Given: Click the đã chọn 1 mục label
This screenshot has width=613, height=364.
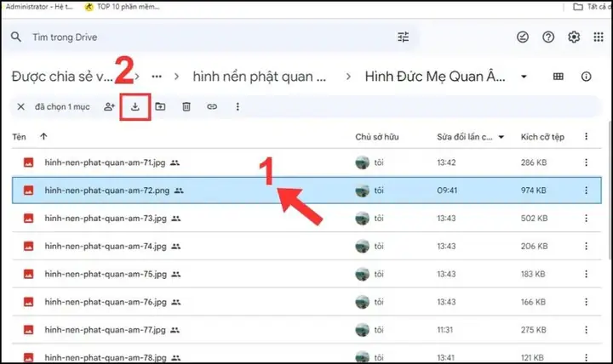Looking at the screenshot, I should [x=62, y=106].
